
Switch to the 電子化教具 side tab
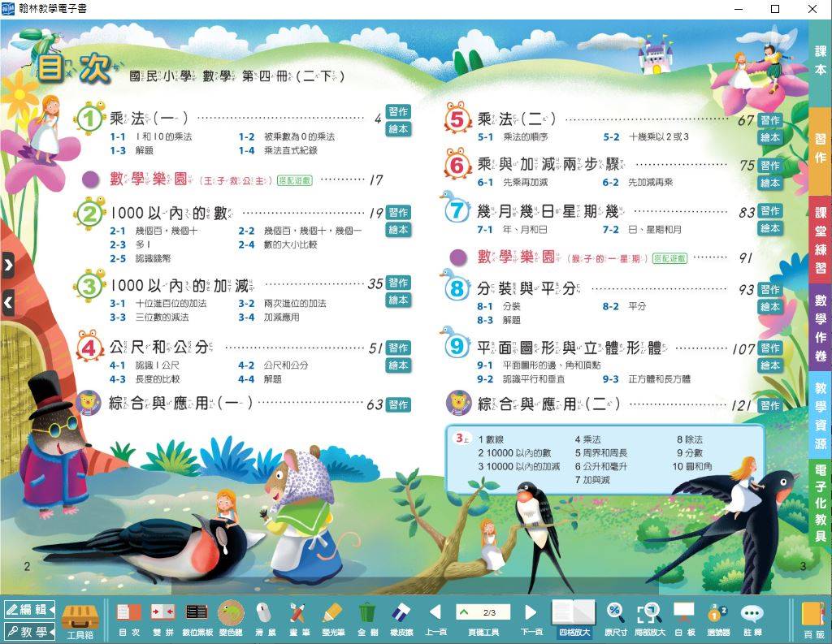tap(821, 501)
